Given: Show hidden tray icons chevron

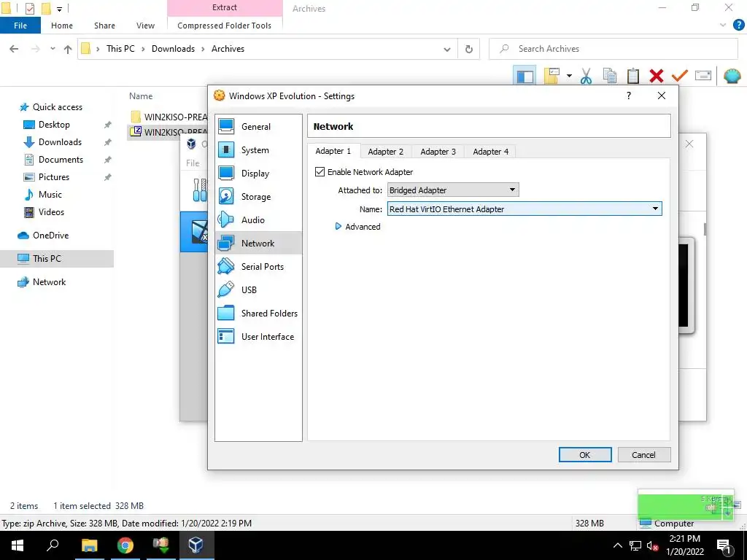Looking at the screenshot, I should click(x=617, y=545).
